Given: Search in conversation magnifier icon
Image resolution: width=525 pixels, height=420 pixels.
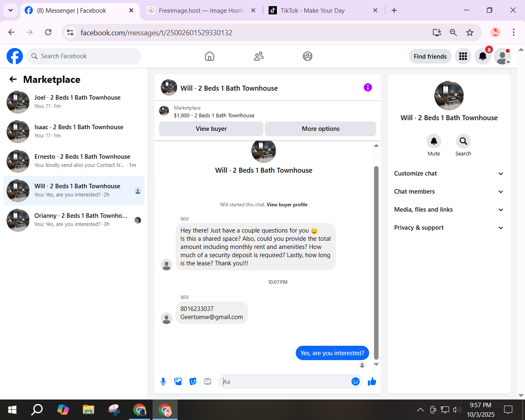Looking at the screenshot, I should (x=463, y=141).
